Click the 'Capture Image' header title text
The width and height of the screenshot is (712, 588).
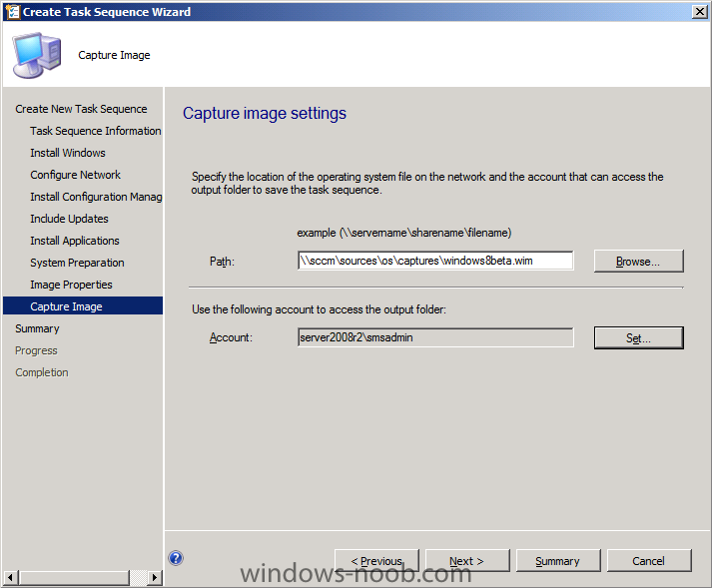(x=114, y=55)
